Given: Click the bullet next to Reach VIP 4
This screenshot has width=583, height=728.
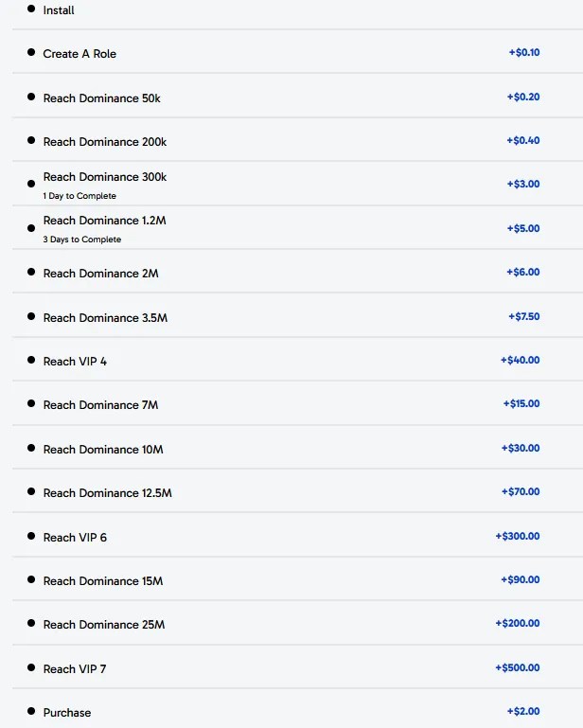Looking at the screenshot, I should (x=31, y=361).
